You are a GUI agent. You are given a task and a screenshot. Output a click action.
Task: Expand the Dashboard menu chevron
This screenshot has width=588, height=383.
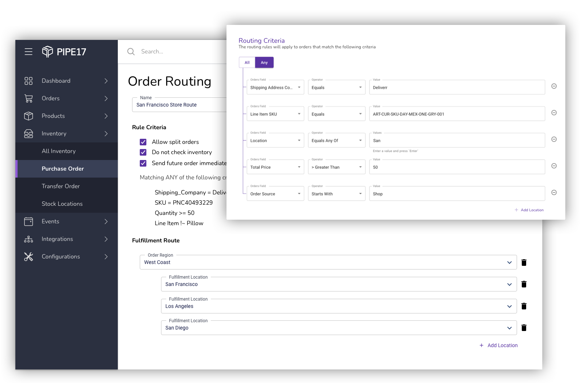coord(106,81)
